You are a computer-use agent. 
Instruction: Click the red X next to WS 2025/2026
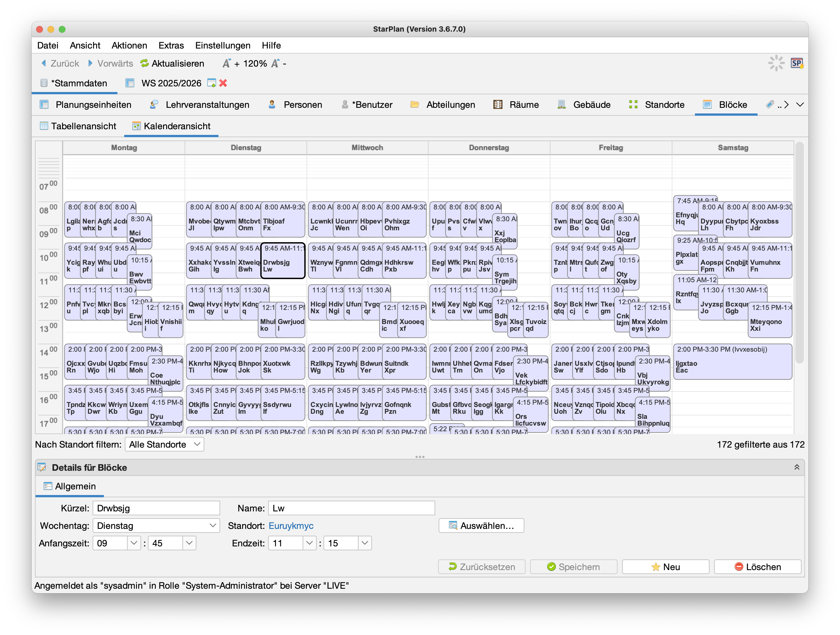[223, 83]
